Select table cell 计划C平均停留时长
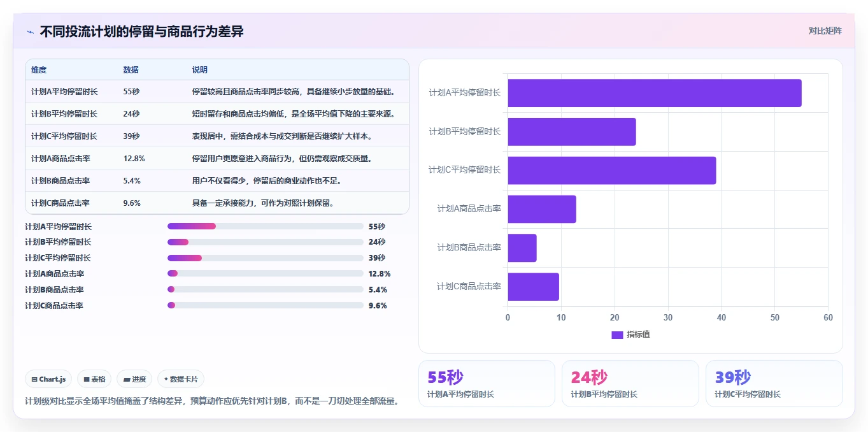The image size is (868, 432). tap(64, 136)
